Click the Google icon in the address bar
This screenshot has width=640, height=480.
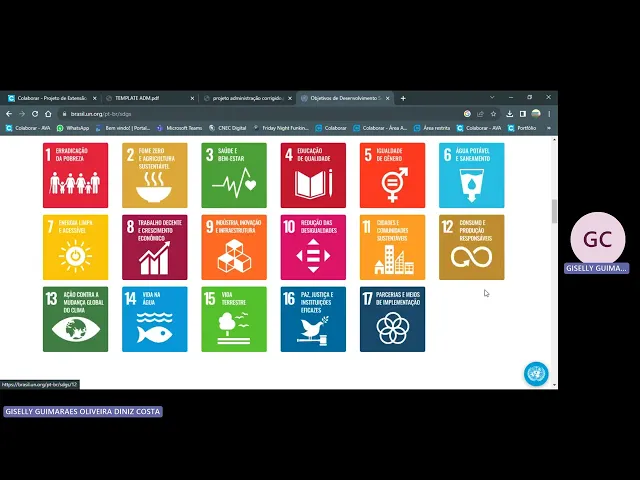click(x=467, y=114)
